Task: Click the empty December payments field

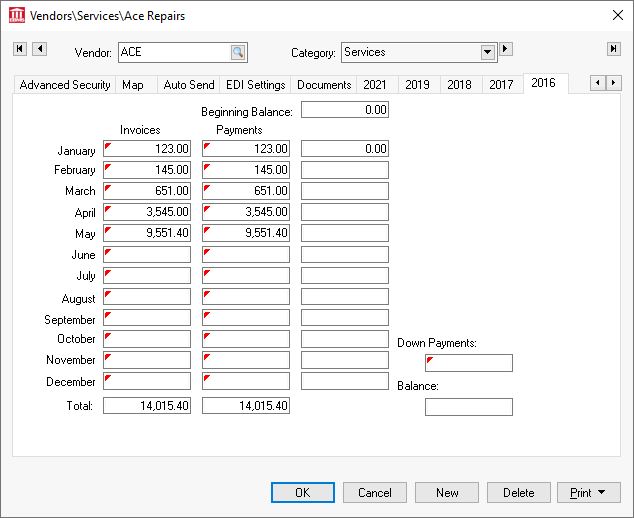Action: tap(246, 381)
